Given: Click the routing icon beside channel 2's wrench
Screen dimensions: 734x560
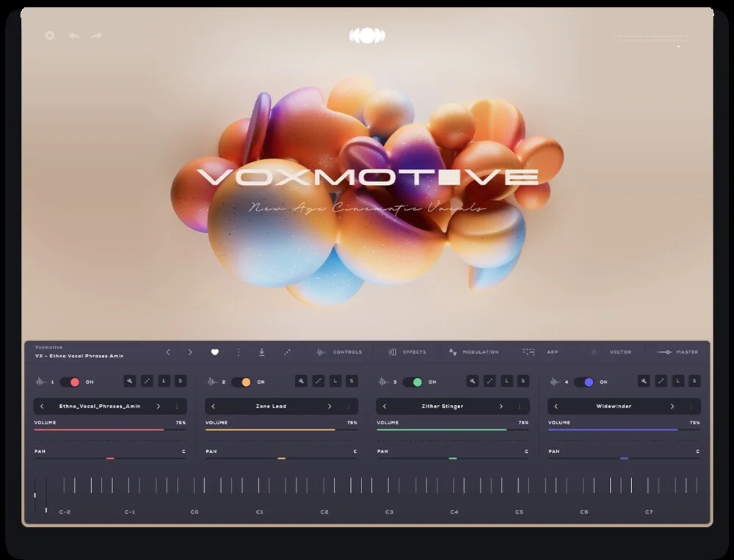Looking at the screenshot, I should 317,382.
